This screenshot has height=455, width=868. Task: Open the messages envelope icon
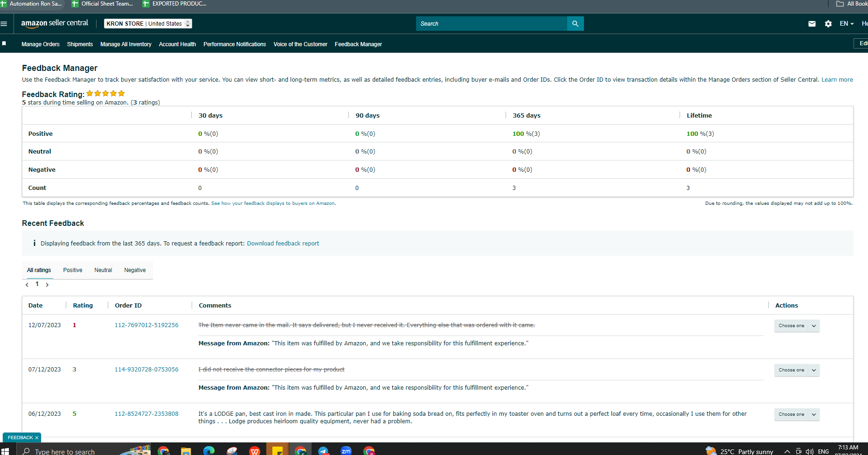pos(812,24)
